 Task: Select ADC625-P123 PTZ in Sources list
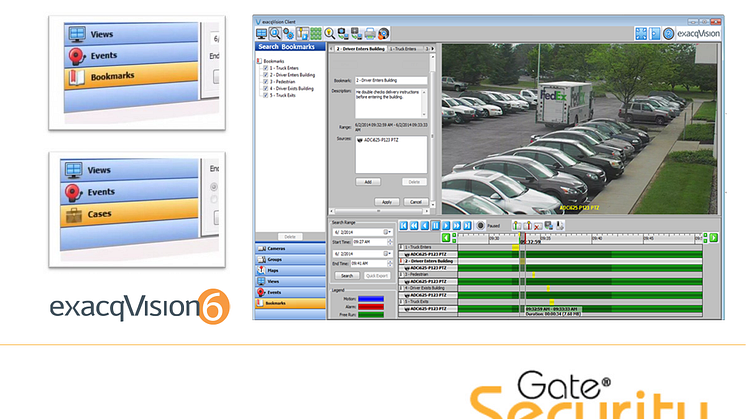click(x=377, y=140)
